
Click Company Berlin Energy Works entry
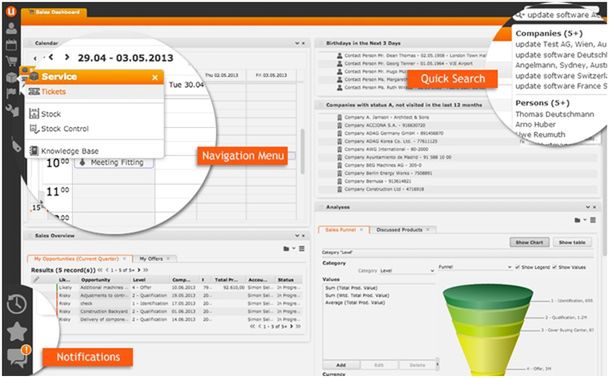388,173
